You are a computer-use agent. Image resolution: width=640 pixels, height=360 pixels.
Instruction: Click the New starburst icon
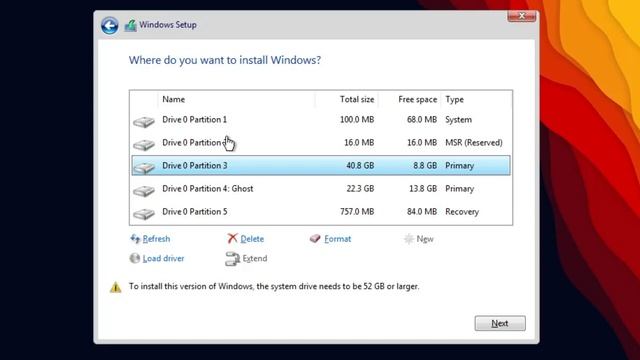coord(409,239)
